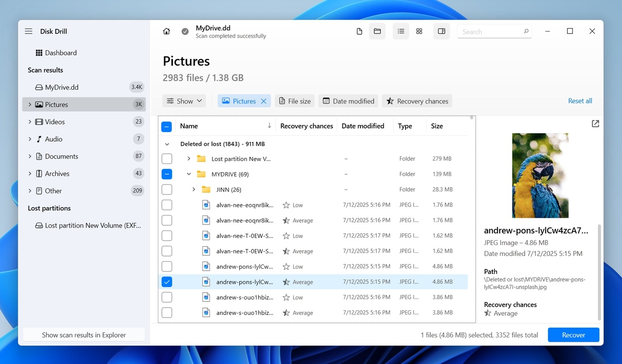Viewport: 622px width, 364px height.
Task: Check the JINN (26) folder checkbox
Action: (167, 190)
